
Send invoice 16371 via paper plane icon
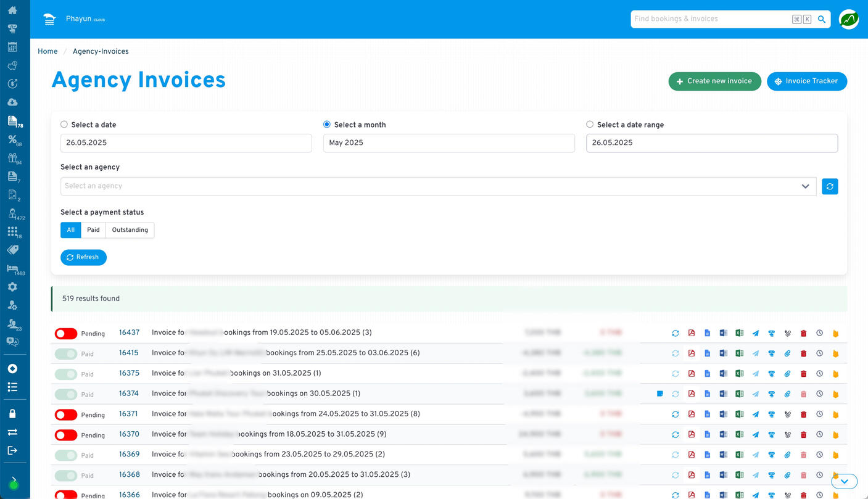[x=756, y=414]
